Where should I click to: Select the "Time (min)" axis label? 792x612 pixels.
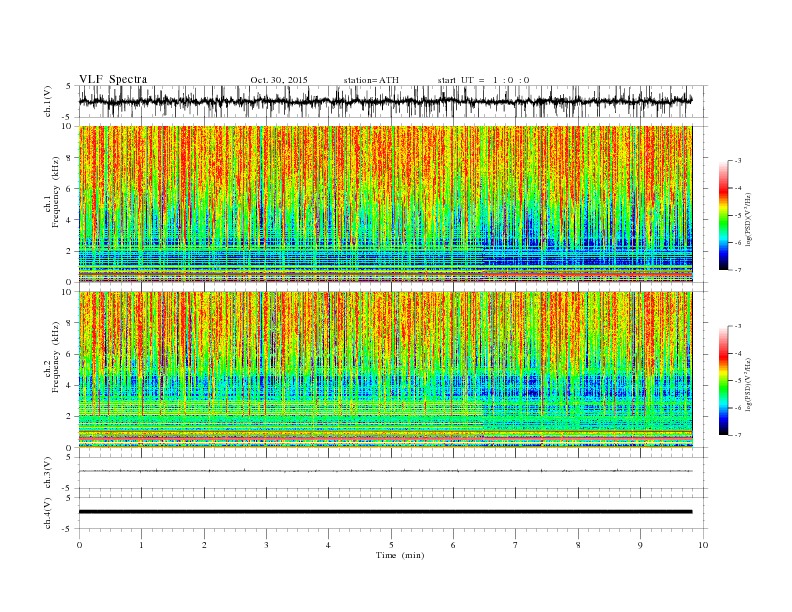tap(400, 555)
